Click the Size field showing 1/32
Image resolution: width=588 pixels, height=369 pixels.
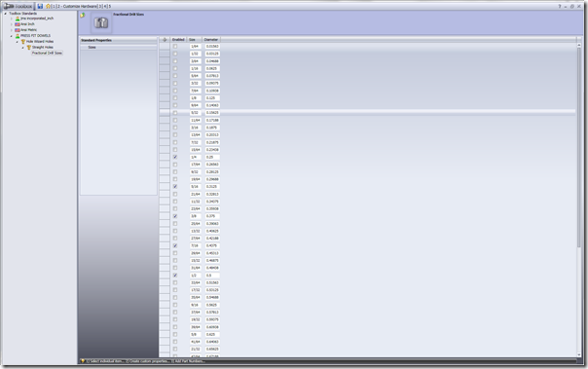[196, 54]
